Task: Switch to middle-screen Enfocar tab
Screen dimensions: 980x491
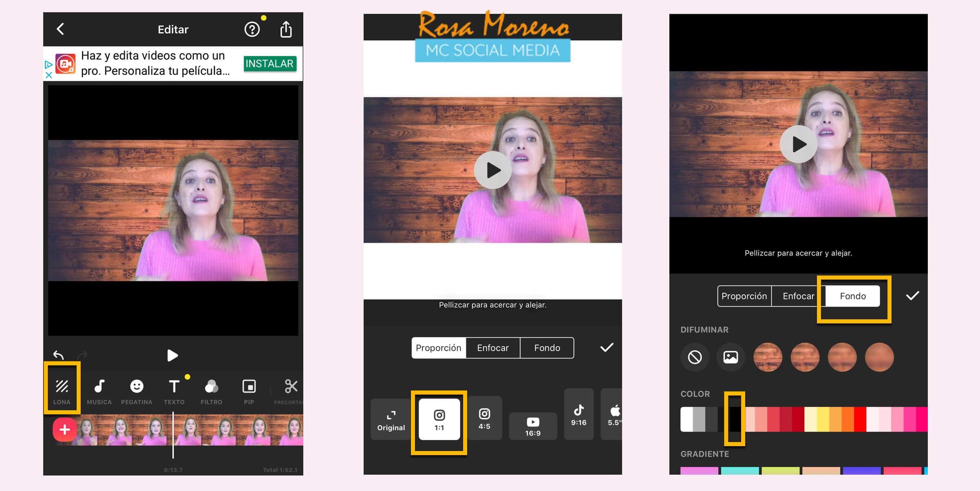Action: point(492,348)
